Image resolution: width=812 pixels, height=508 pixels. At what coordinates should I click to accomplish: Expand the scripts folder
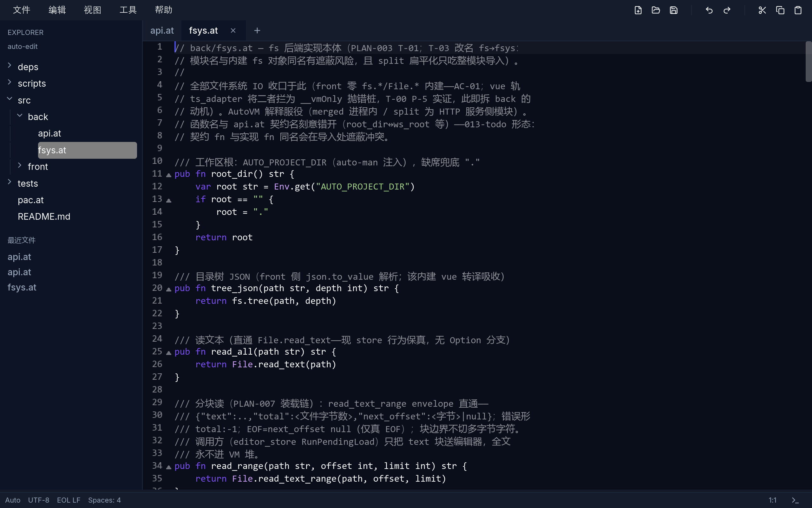click(10, 82)
